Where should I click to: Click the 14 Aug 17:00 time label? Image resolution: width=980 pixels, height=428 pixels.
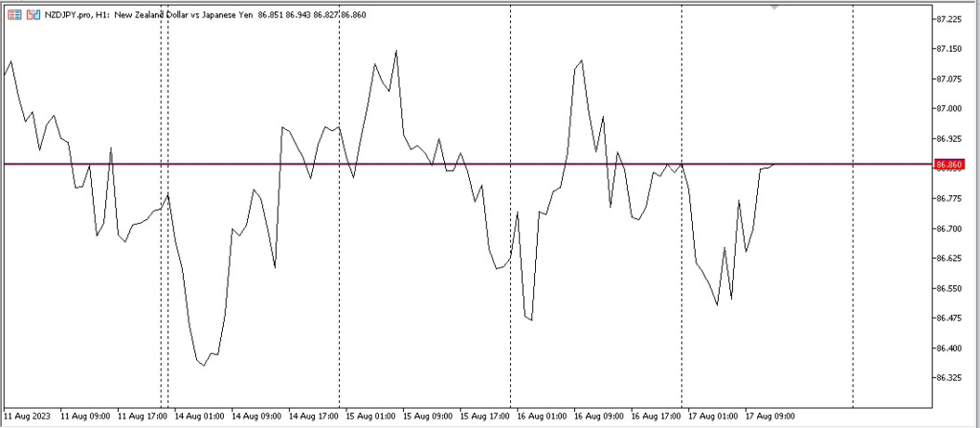click(314, 417)
